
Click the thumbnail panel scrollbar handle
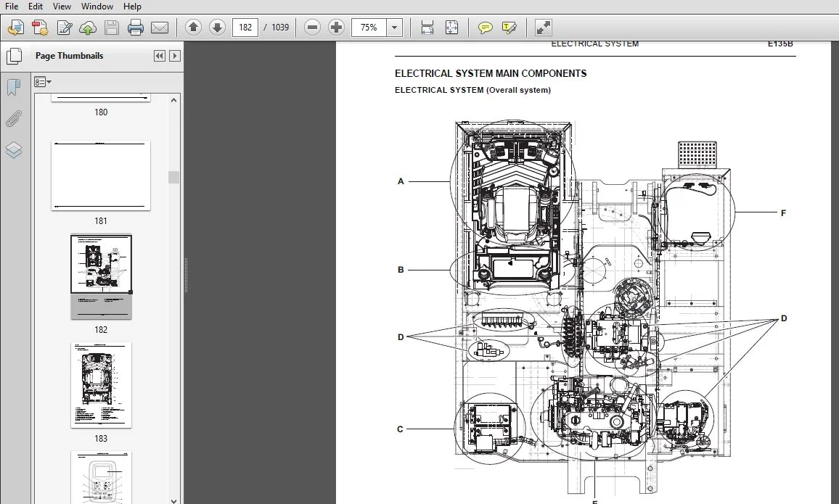pos(174,178)
